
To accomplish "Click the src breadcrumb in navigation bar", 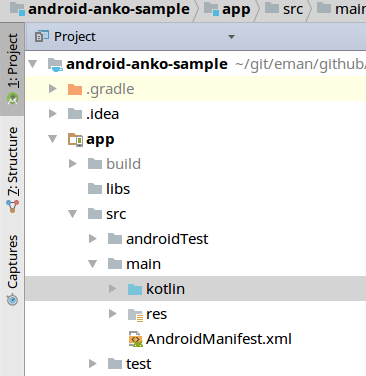I will click(x=284, y=9).
